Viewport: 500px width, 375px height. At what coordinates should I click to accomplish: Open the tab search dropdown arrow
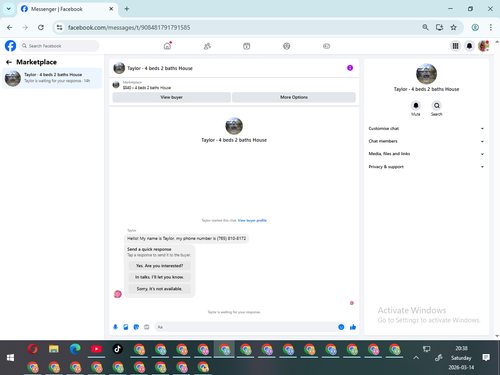click(9, 9)
